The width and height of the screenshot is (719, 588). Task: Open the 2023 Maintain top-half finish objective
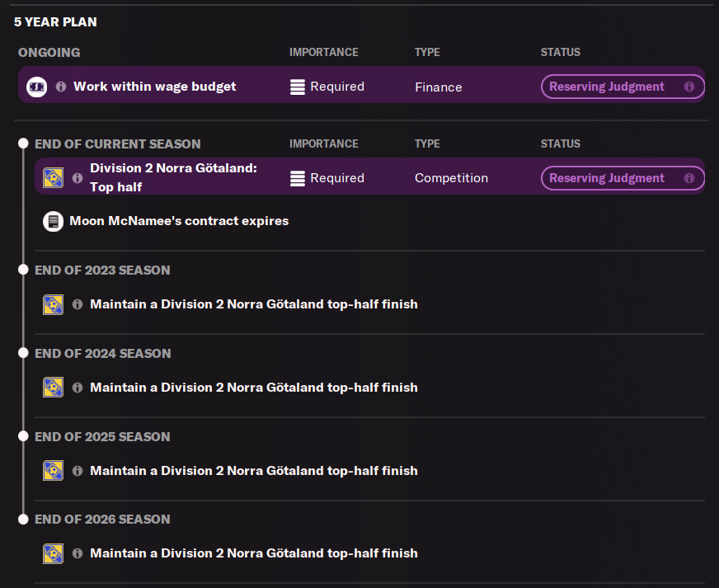[x=254, y=304]
